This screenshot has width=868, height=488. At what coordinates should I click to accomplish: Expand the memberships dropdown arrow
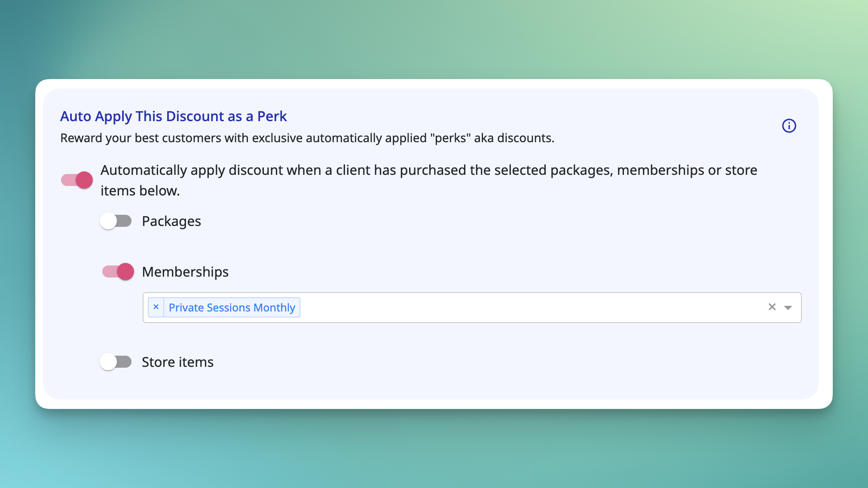pyautogui.click(x=788, y=308)
